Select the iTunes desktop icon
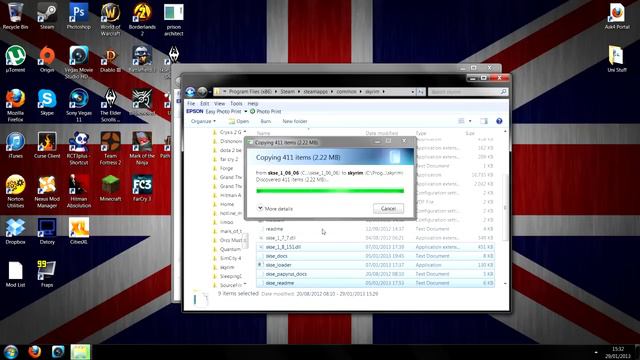Image resolution: width=640 pixels, height=360 pixels. pos(15,146)
